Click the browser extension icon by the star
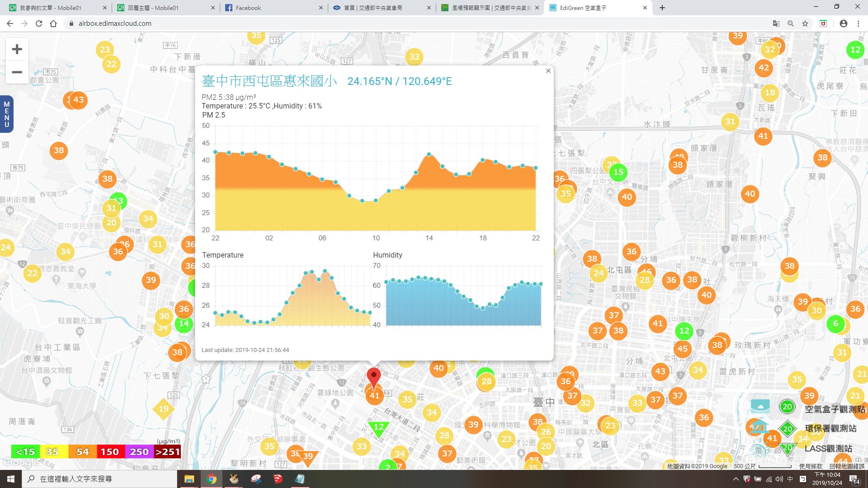This screenshot has height=488, width=868. coord(823,23)
